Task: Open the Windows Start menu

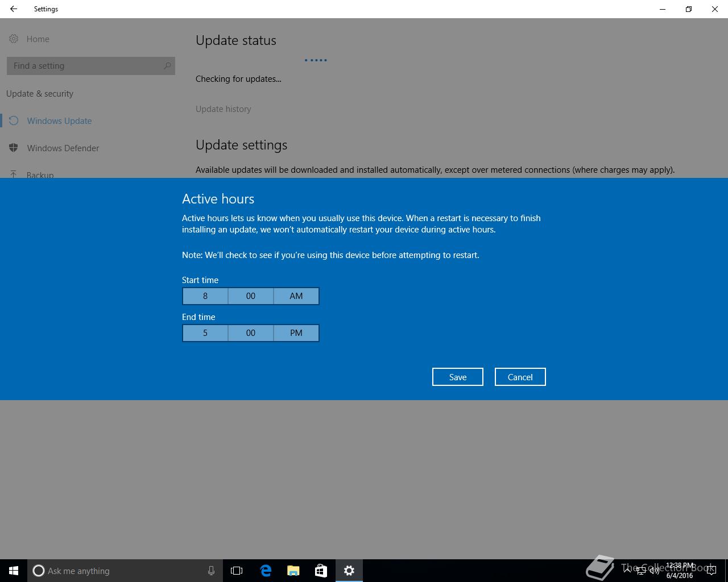Action: click(14, 571)
